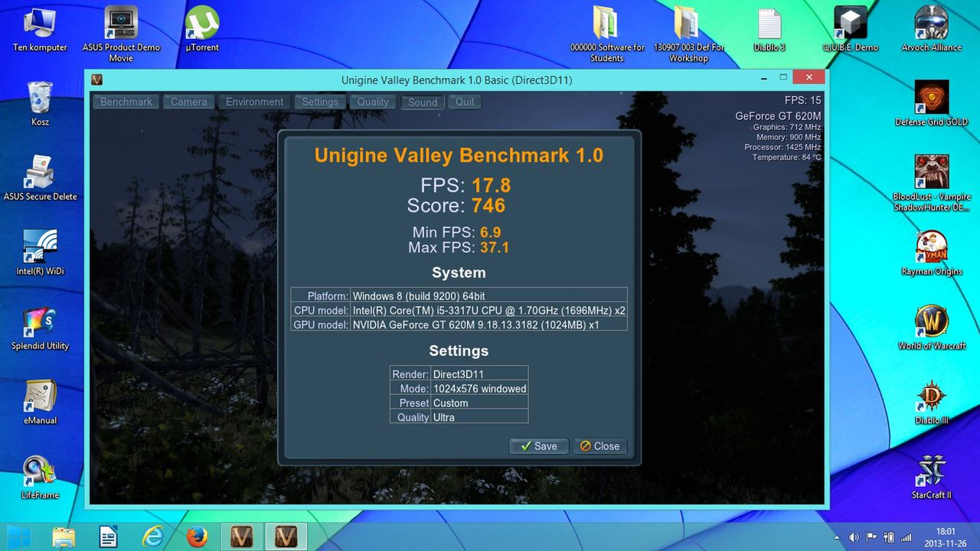
Task: Click the Mode 1024x576 windowed cell
Action: point(479,389)
